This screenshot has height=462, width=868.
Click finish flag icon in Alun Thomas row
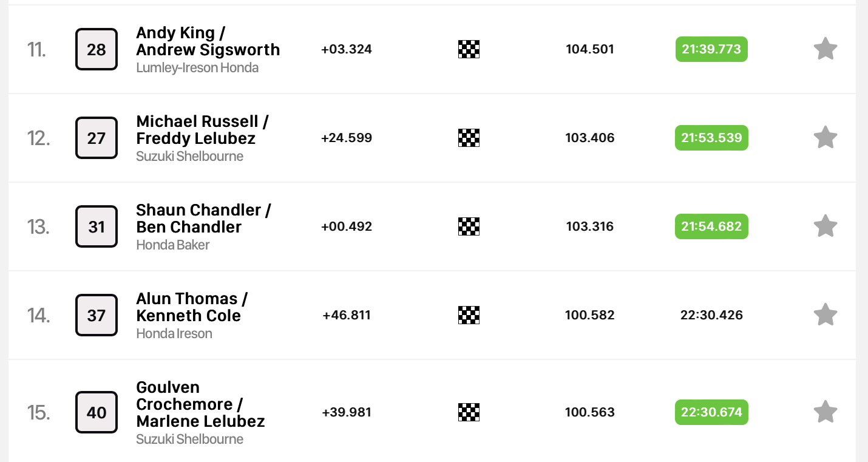[x=469, y=315]
